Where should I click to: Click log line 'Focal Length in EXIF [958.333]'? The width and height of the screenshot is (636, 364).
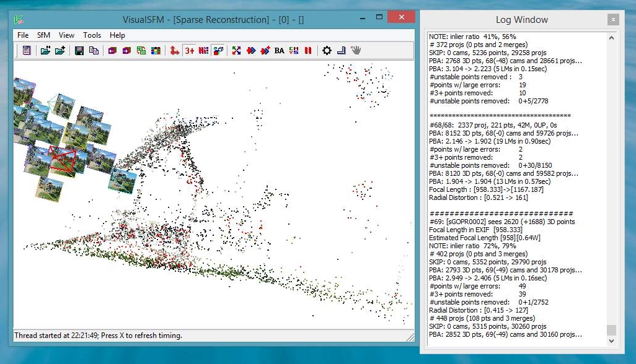coord(476,230)
